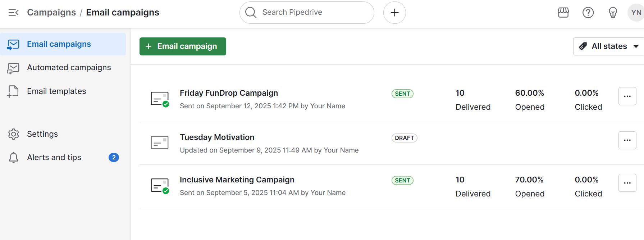Click the Email templates document icon
The height and width of the screenshot is (240, 644).
pos(13,91)
